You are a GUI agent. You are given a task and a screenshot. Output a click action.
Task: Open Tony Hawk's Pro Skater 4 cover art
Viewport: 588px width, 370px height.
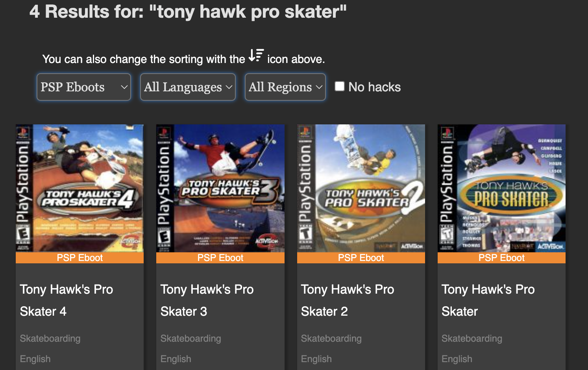80,188
